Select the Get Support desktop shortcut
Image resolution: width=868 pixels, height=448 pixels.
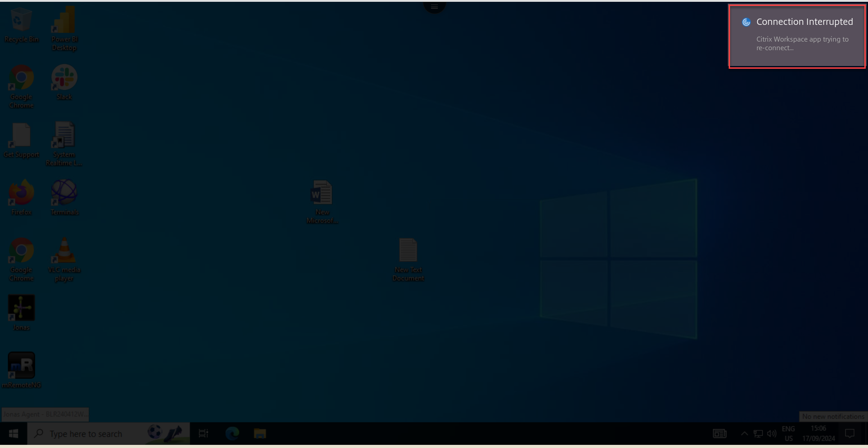click(21, 140)
